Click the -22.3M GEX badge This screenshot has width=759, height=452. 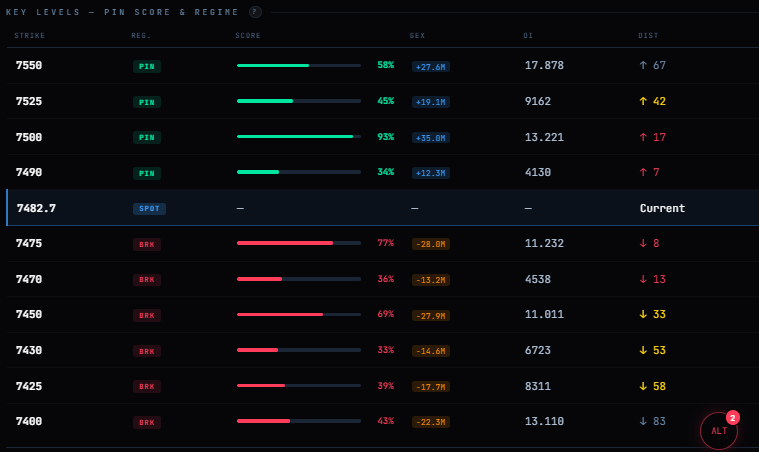click(431, 422)
